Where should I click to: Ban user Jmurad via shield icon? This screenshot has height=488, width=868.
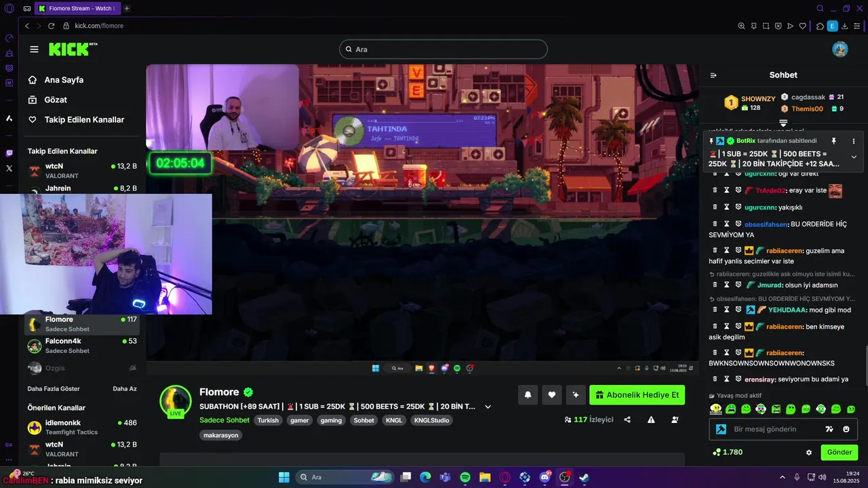738,285
